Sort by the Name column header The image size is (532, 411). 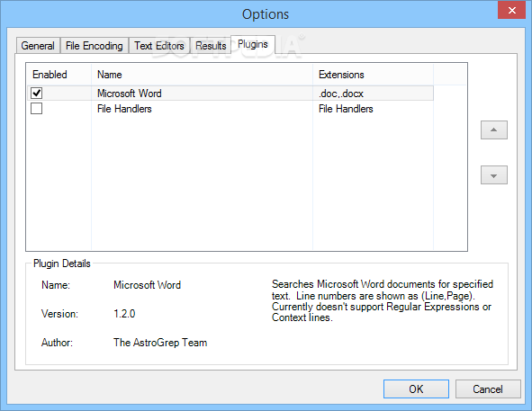(x=202, y=75)
